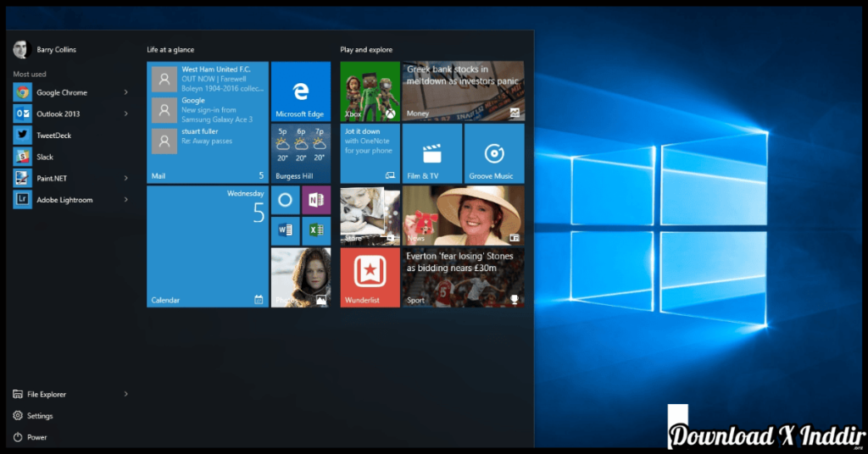Open the Burgess Hill weather tile
The width and height of the screenshot is (868, 454).
point(301,153)
